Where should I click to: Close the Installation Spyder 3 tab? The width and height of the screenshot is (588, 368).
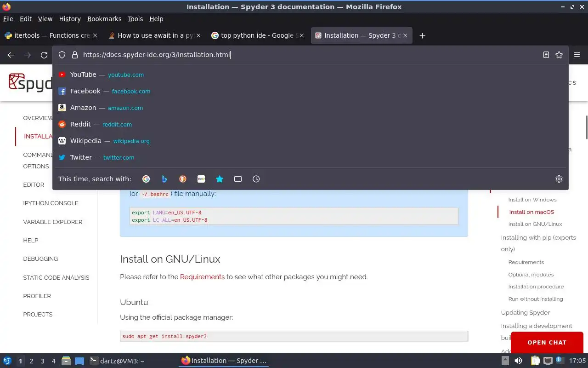coord(406,35)
